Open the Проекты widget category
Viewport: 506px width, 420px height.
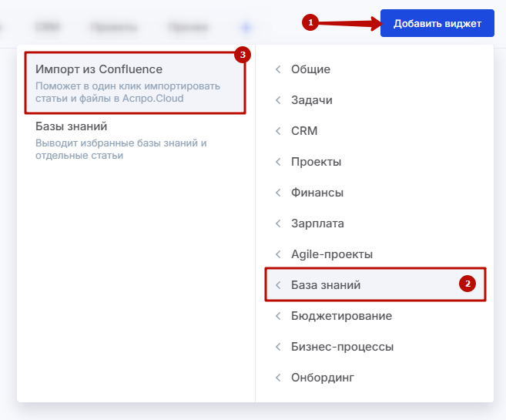coord(316,162)
